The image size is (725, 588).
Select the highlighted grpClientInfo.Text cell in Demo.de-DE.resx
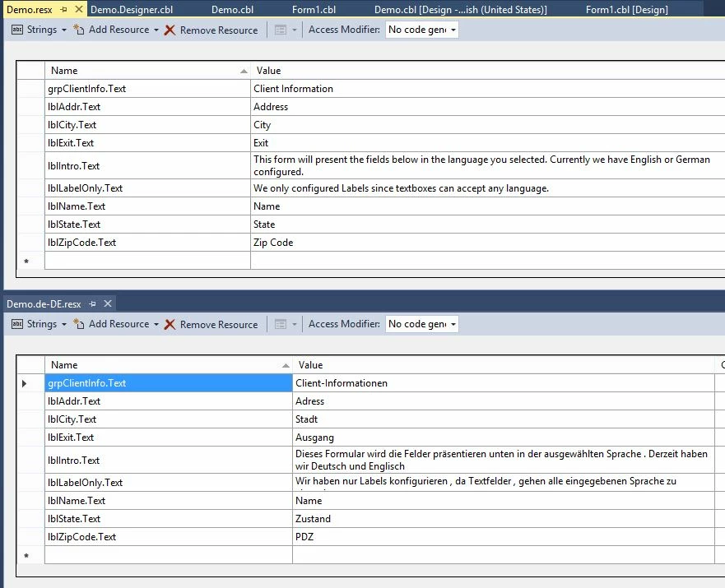coord(169,383)
